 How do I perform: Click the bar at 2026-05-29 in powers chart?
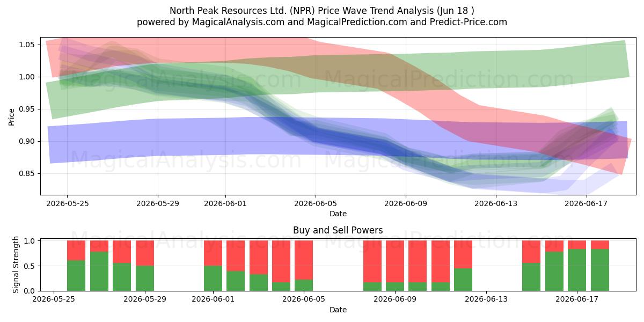tap(145, 266)
